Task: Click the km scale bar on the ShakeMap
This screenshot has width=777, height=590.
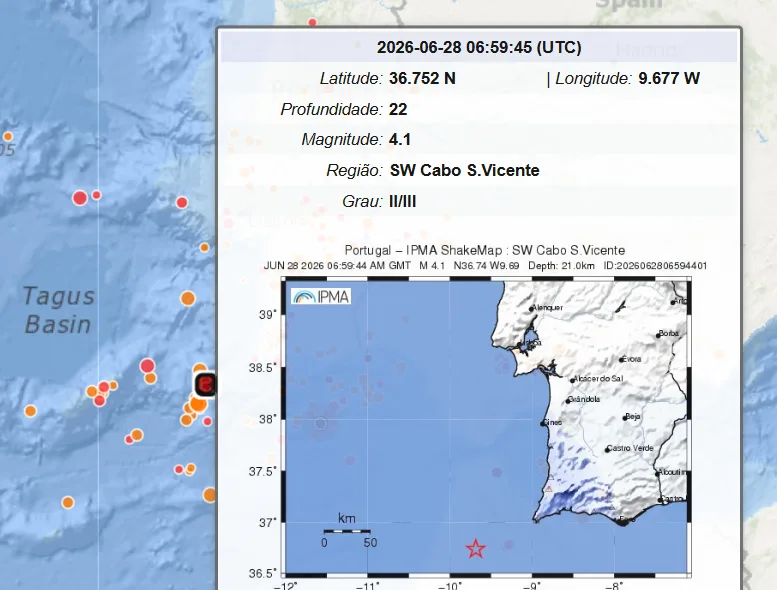Action: click(x=347, y=531)
